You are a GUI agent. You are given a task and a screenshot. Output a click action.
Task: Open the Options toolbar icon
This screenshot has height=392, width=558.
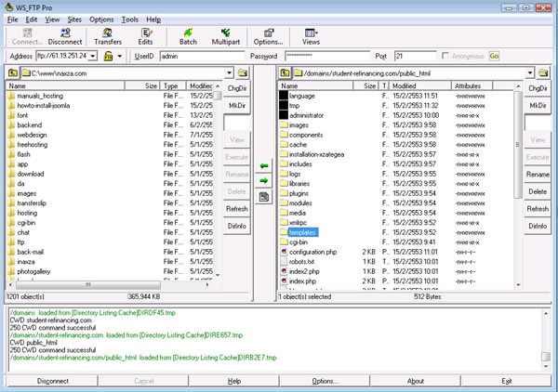[x=269, y=36]
